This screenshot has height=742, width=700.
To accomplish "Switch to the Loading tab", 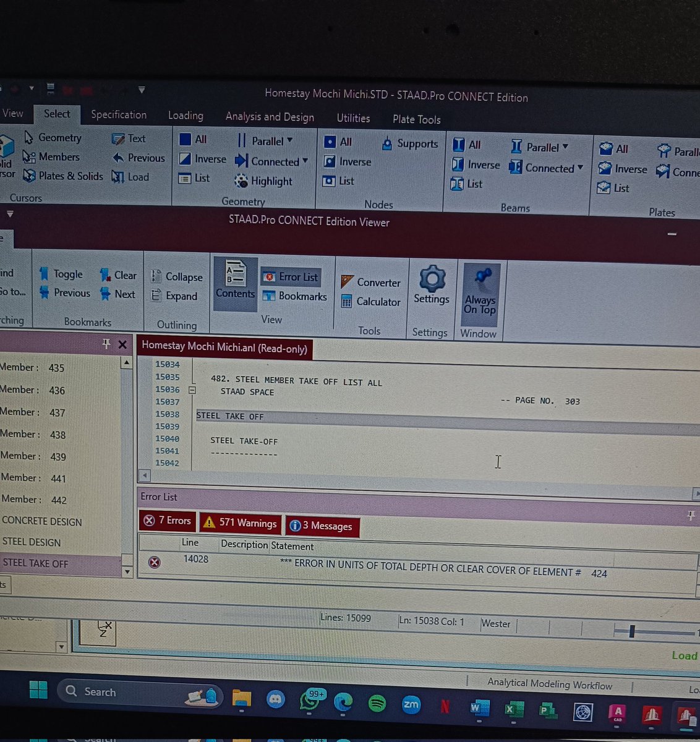I will click(x=186, y=116).
